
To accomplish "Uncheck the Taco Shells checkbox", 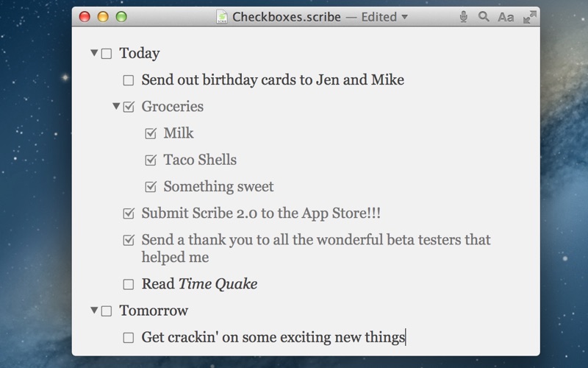I will pos(151,160).
